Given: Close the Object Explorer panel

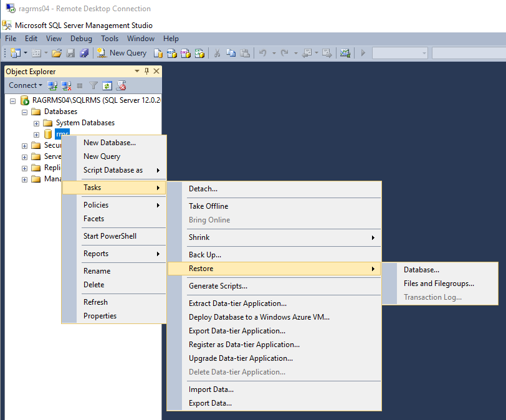Looking at the screenshot, I should coord(156,71).
